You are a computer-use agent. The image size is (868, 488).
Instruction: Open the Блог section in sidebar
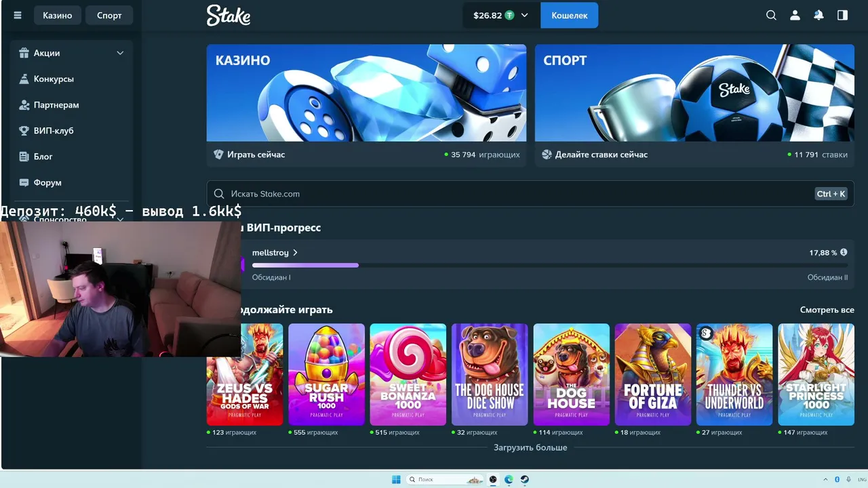[43, 157]
